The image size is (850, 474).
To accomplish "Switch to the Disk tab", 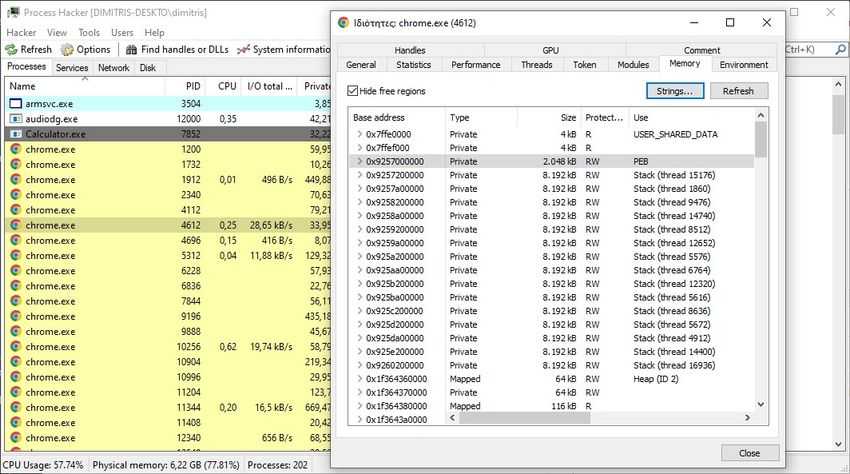I will (x=147, y=68).
